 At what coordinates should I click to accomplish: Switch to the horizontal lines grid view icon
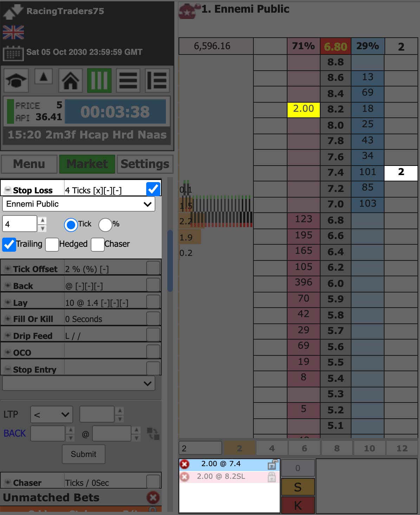[x=128, y=81]
